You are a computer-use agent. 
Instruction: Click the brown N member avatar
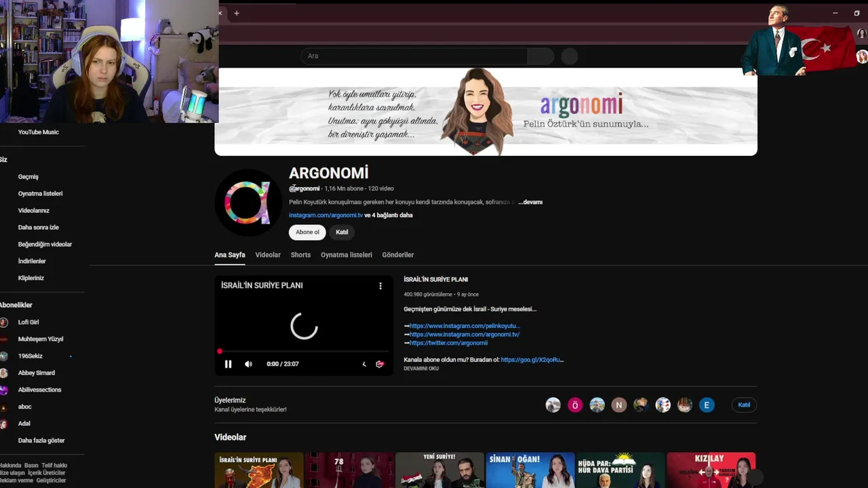(618, 405)
